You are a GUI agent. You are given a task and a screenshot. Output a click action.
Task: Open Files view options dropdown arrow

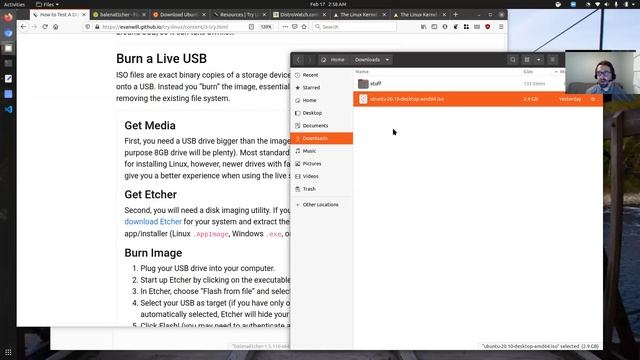click(538, 60)
